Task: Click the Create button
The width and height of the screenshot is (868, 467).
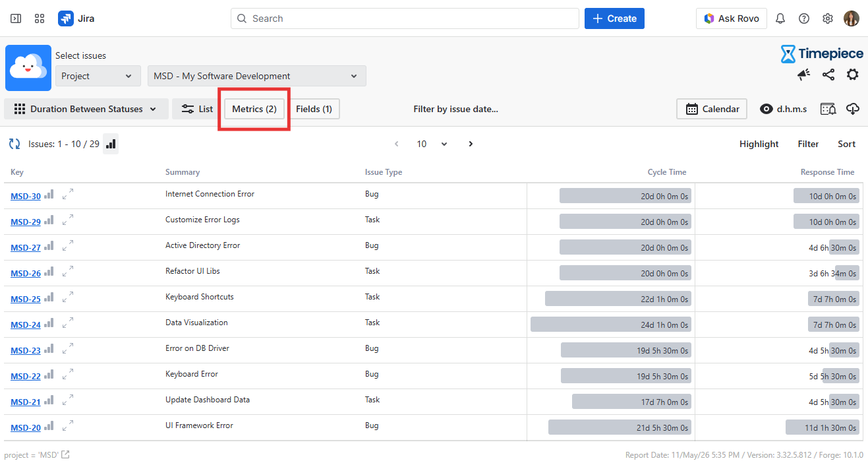Action: [614, 18]
